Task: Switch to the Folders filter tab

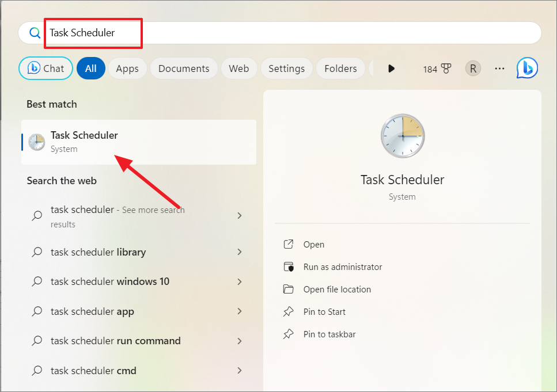Action: coord(340,68)
